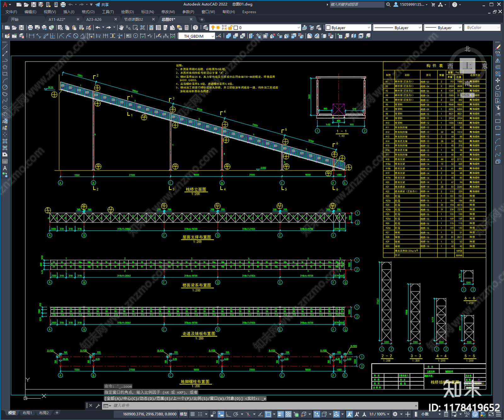
Task: Open Layer Properties Manager icon
Action: click(205, 28)
